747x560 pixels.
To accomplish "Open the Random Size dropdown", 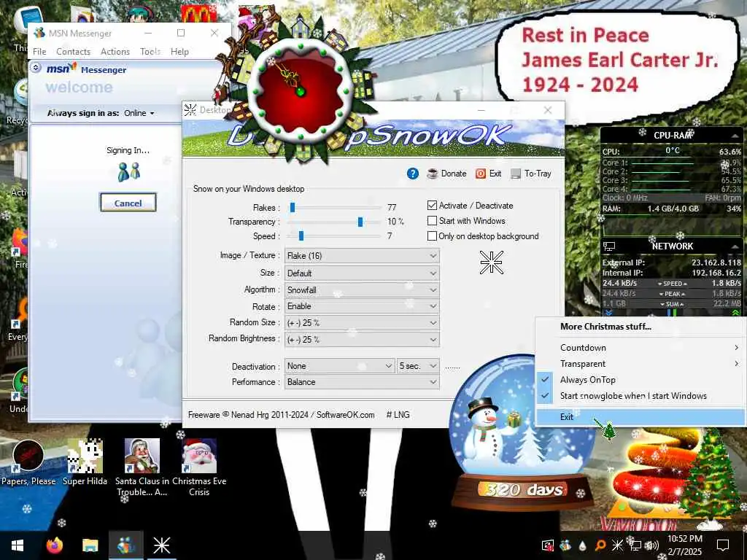I will point(362,323).
